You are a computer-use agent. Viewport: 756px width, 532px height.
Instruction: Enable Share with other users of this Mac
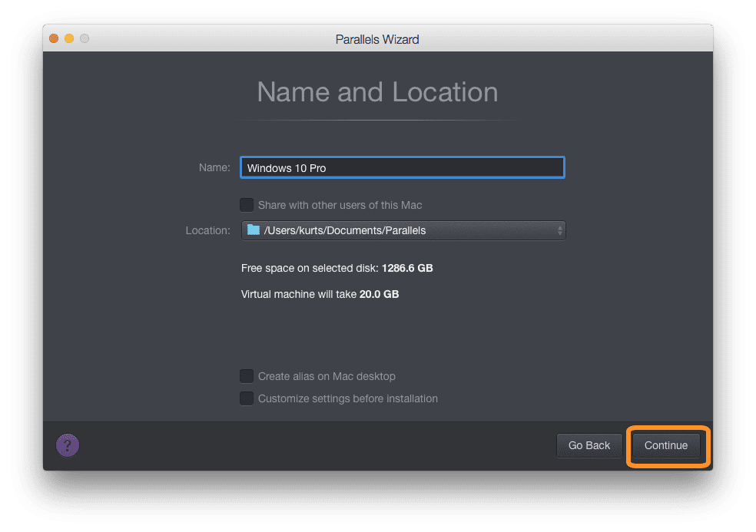247,205
